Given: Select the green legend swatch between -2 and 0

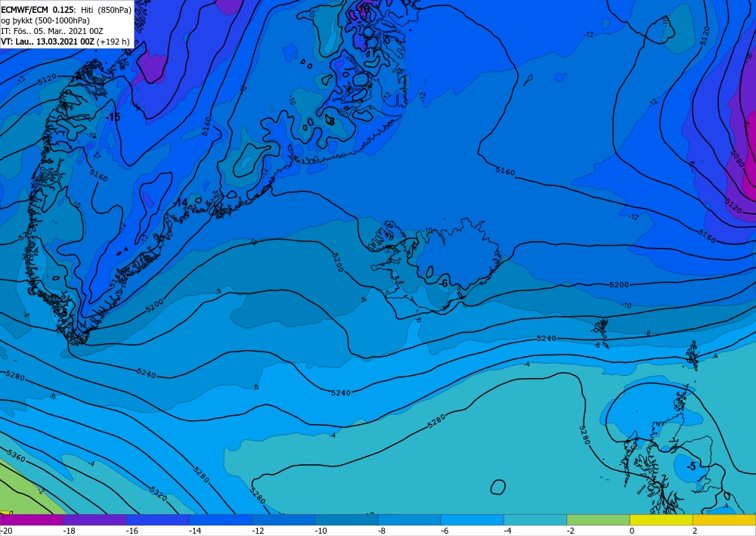Looking at the screenshot, I should [598, 520].
